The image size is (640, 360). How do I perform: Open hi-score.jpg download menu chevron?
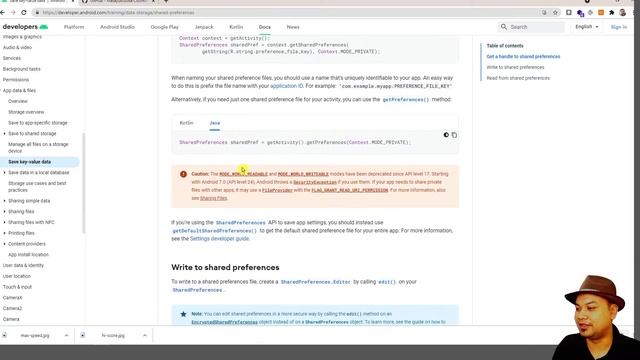[145, 336]
